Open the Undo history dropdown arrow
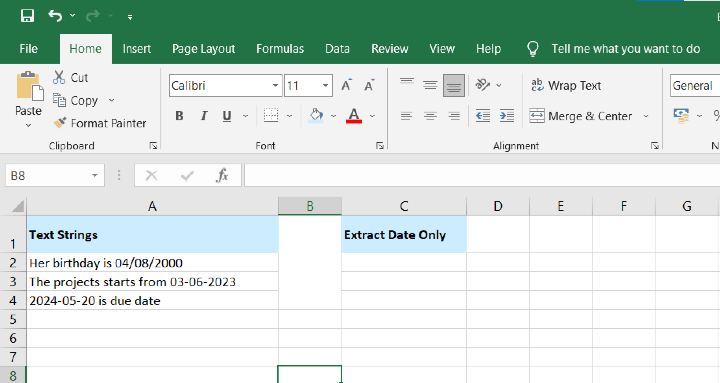 point(73,16)
